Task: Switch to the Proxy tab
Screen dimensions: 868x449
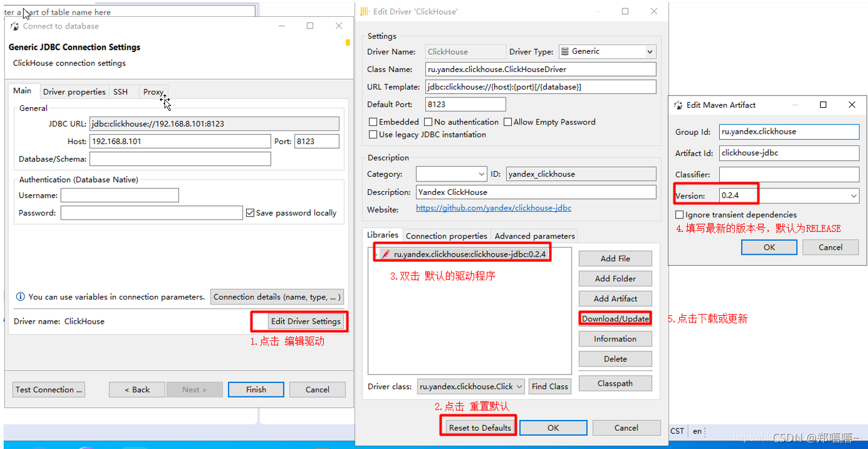Action: coord(154,92)
